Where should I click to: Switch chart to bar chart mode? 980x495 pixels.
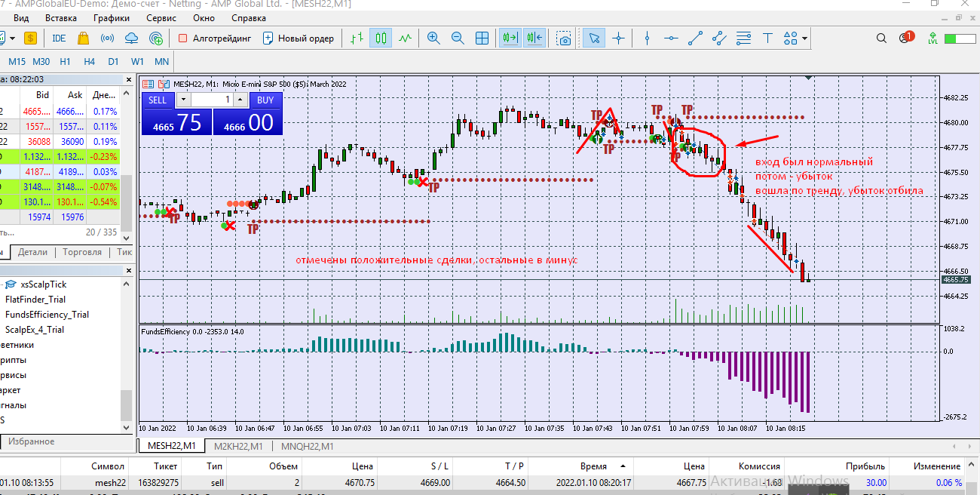coord(357,38)
